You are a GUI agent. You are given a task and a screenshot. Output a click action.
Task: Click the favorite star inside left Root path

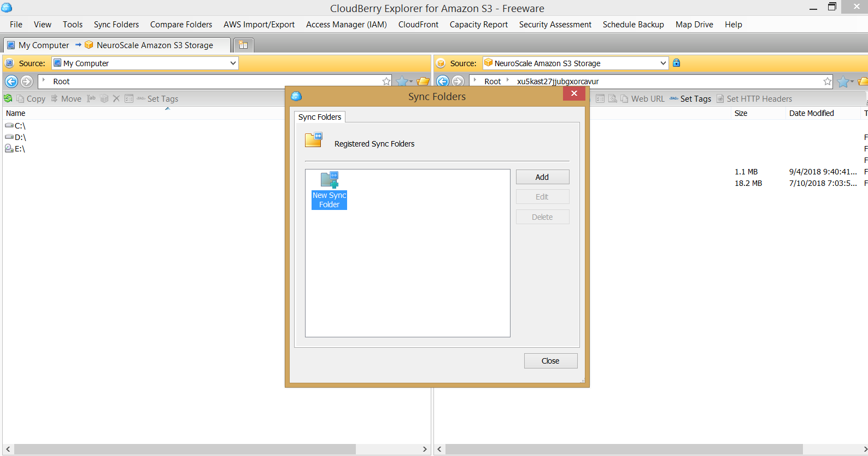coord(386,81)
